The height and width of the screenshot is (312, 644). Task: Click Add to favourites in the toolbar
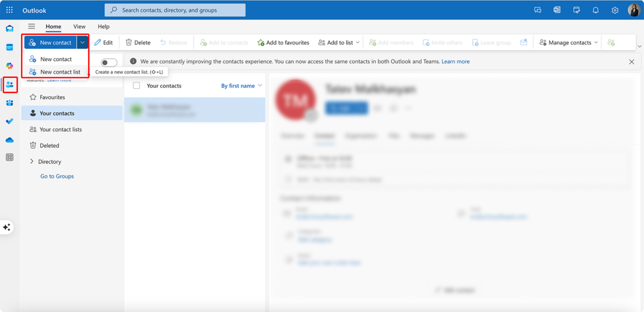[x=283, y=42]
